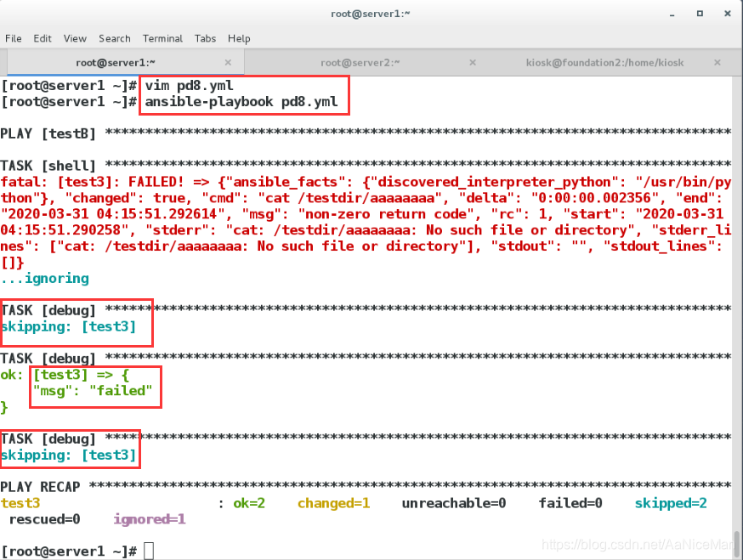Image resolution: width=743 pixels, height=560 pixels.
Task: Click the 'rescued=0' recap value
Action: [x=44, y=519]
